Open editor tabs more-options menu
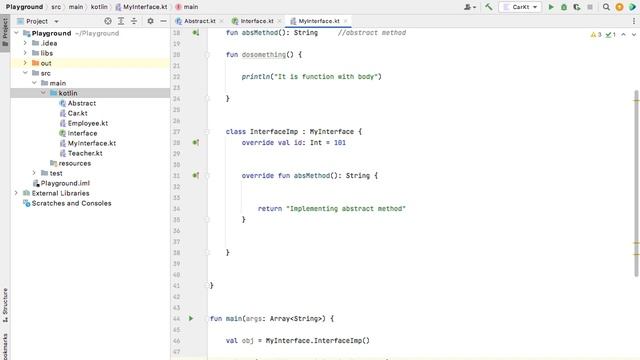The height and width of the screenshot is (360, 640). [x=634, y=21]
